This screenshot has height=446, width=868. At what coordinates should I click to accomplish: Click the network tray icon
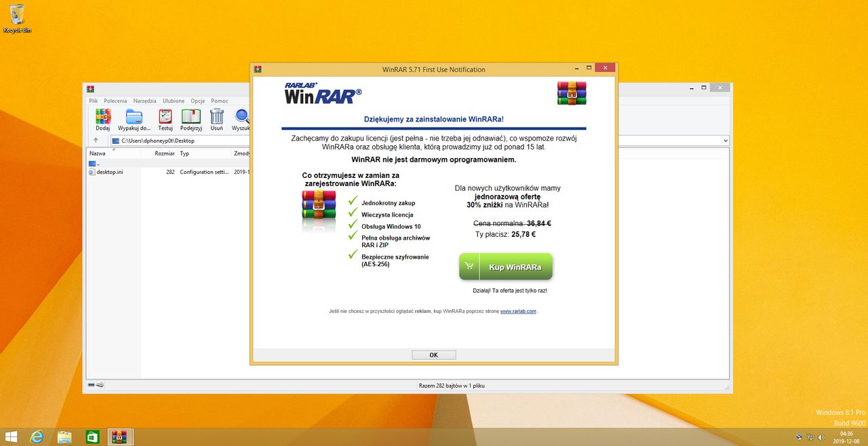pos(810,437)
